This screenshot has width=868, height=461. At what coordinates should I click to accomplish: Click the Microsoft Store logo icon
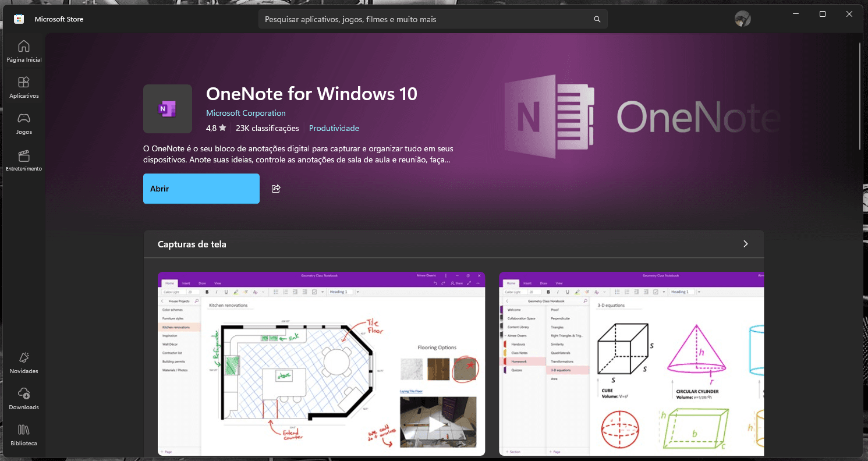(19, 19)
